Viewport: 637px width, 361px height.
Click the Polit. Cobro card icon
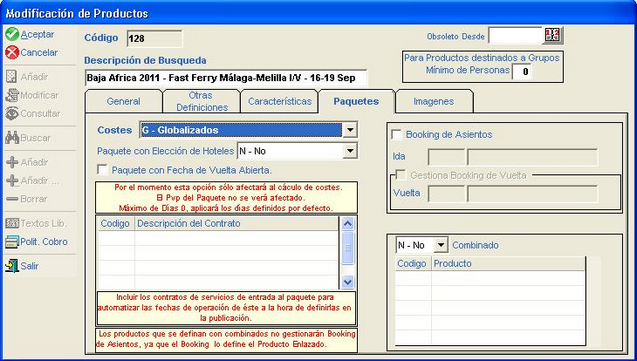(x=12, y=242)
